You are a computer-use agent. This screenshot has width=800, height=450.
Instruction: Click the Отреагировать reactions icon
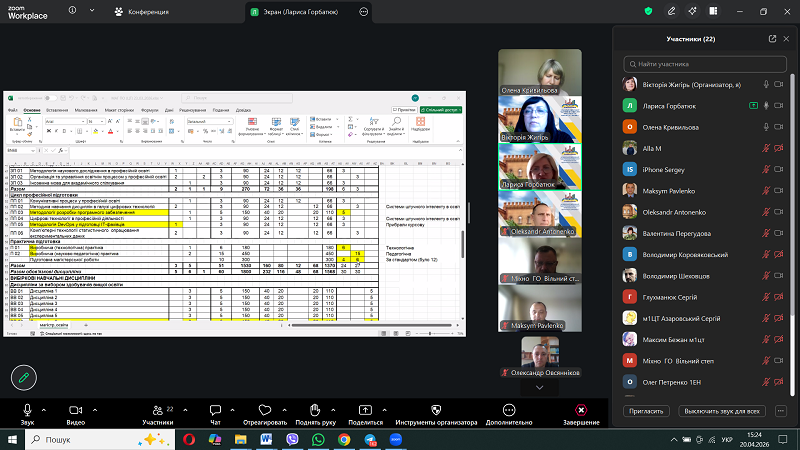pos(264,413)
